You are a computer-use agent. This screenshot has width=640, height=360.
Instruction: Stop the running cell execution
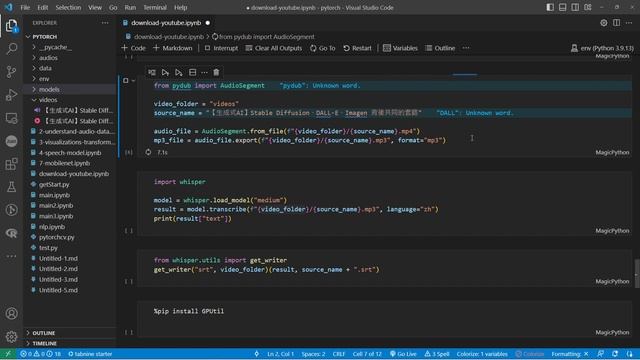click(x=125, y=81)
